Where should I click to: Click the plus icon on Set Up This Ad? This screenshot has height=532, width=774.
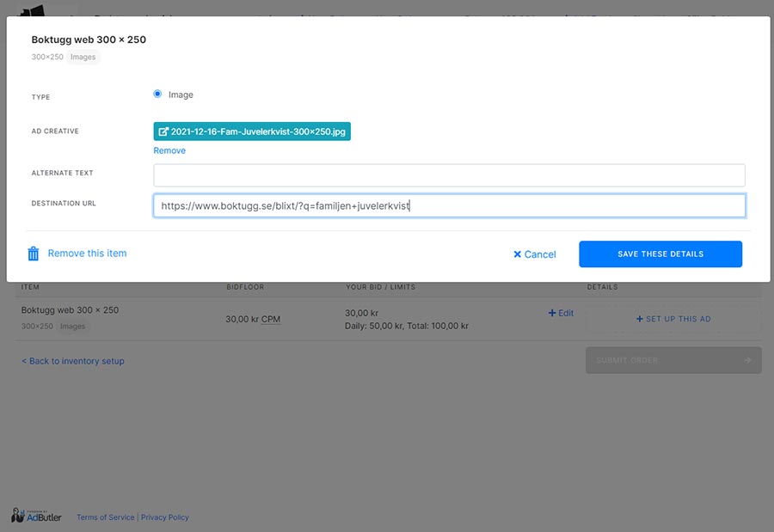pos(640,319)
